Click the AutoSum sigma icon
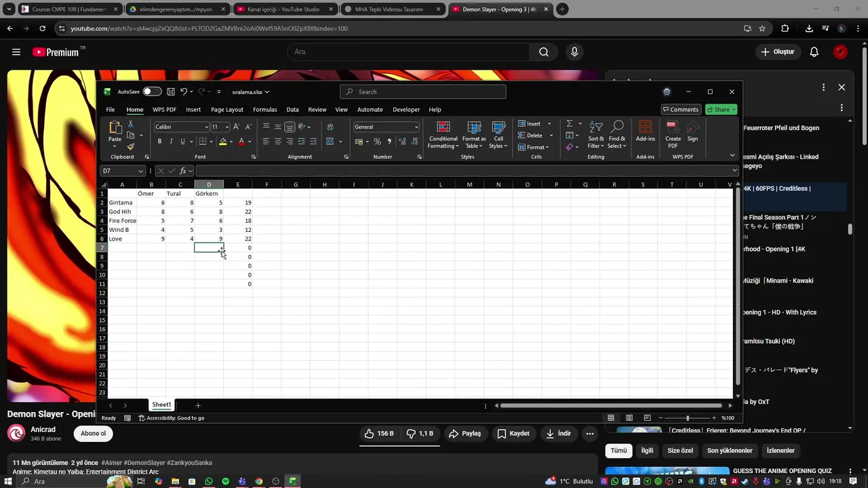This screenshot has height=488, width=868. point(570,124)
